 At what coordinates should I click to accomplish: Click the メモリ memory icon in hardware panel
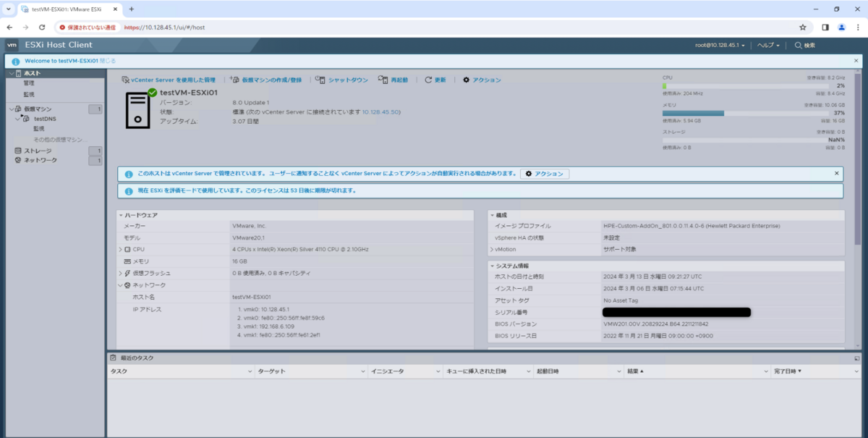click(x=127, y=261)
